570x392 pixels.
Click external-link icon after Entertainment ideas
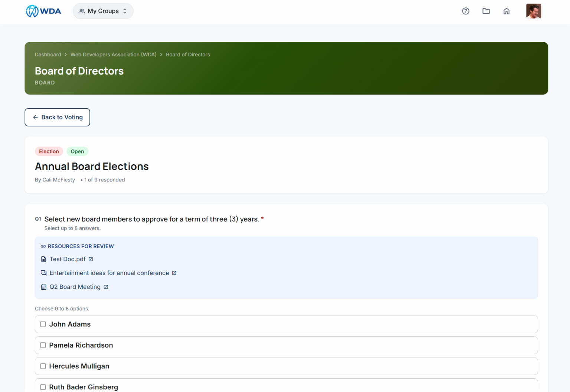click(174, 273)
